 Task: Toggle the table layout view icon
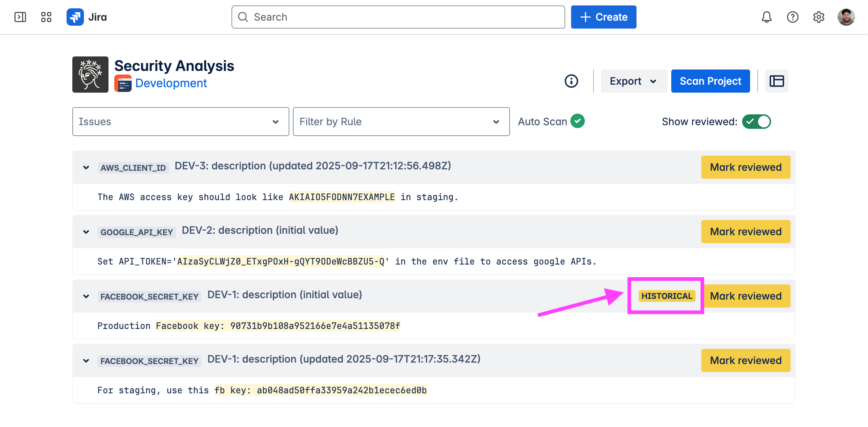point(776,81)
